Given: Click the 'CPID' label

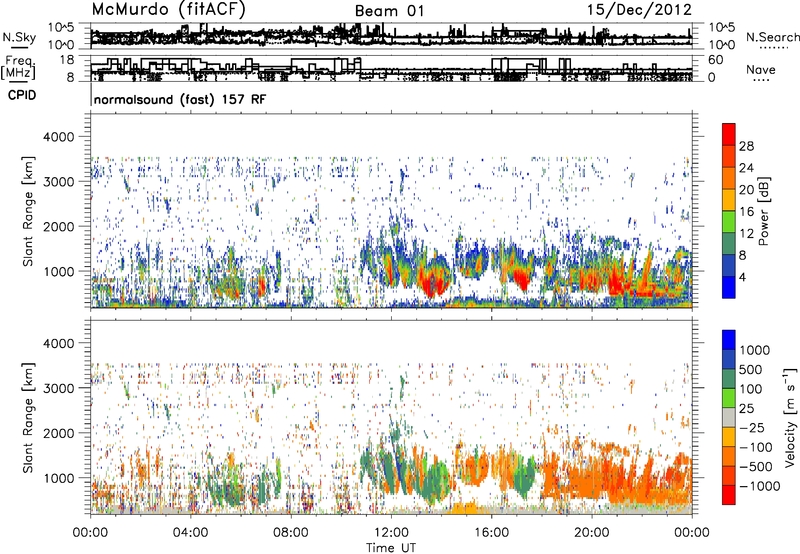Looking at the screenshot, I should 22,95.
